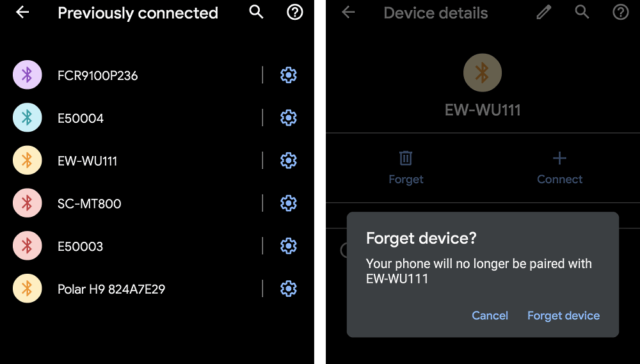Viewport: 640px width, 364px height.
Task: Open settings gear for Polar H9 824A7E29
Action: click(289, 289)
